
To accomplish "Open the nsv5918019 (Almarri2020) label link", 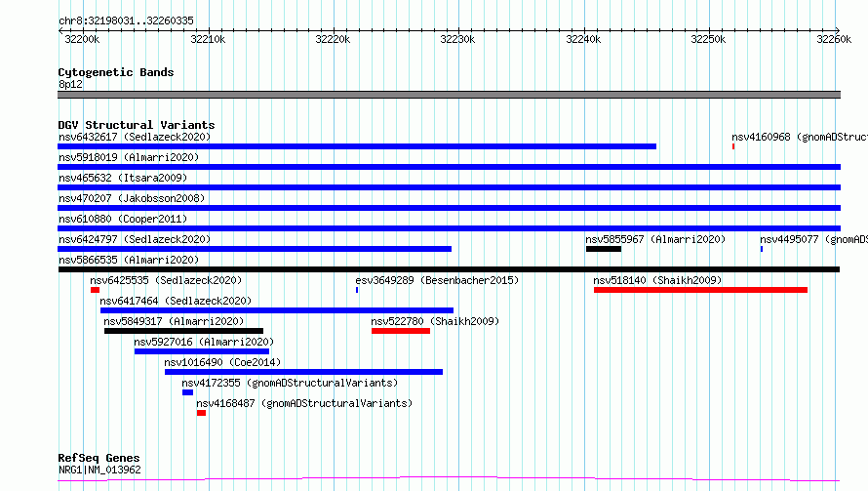I will click(129, 157).
